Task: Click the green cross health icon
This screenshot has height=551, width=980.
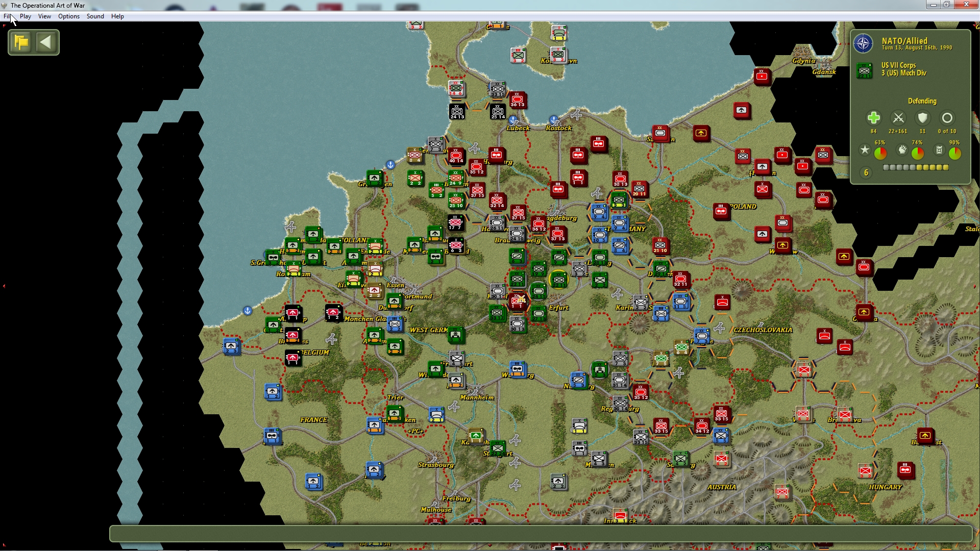Action: pos(873,118)
